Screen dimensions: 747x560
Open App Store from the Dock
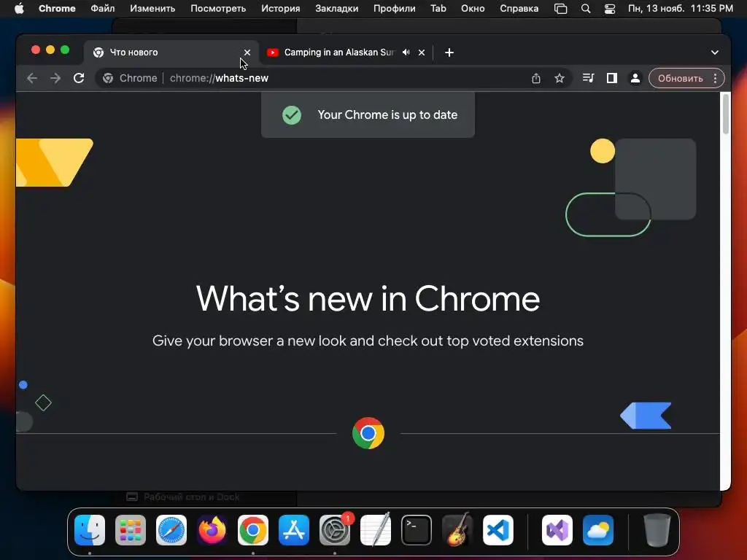coord(294,530)
